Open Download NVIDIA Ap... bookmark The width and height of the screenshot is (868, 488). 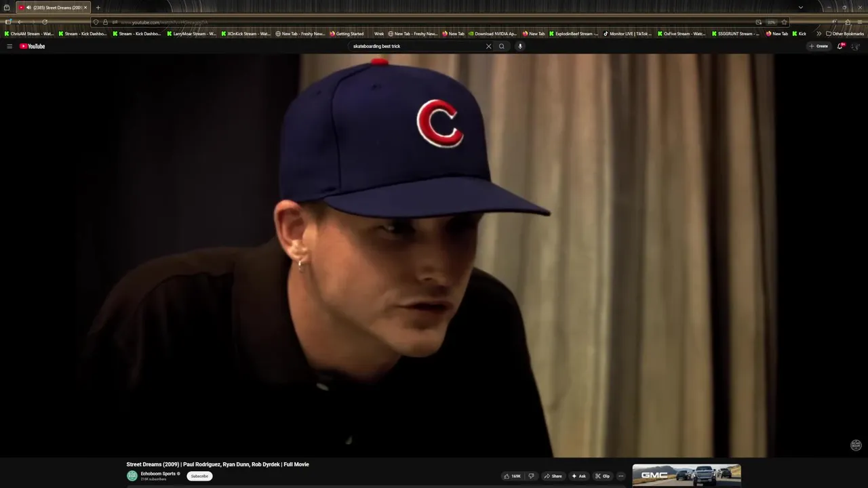pyautogui.click(x=492, y=34)
